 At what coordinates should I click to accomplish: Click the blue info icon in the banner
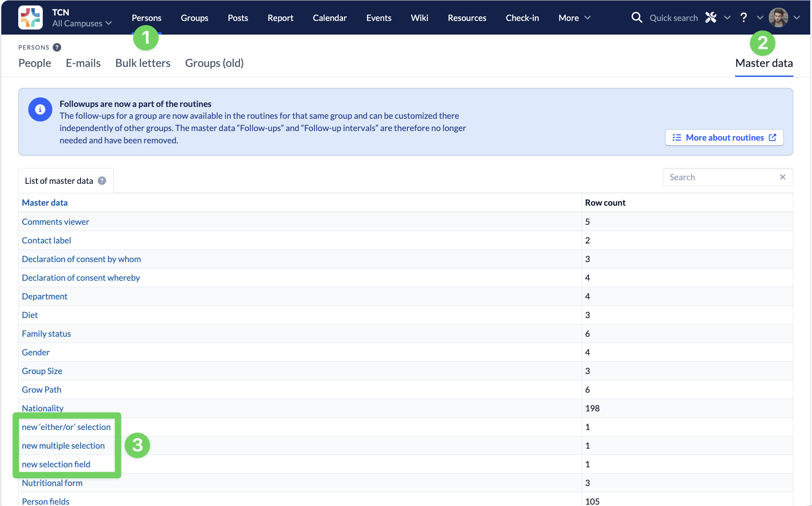pyautogui.click(x=40, y=110)
